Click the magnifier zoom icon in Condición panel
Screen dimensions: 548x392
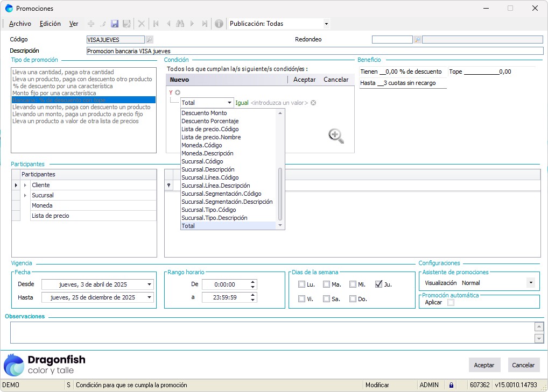point(336,136)
